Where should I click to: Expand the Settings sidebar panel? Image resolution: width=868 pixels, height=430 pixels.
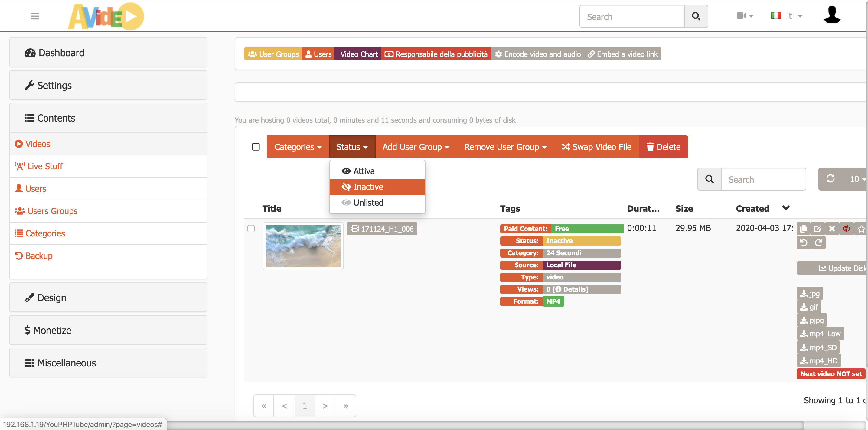(x=108, y=85)
